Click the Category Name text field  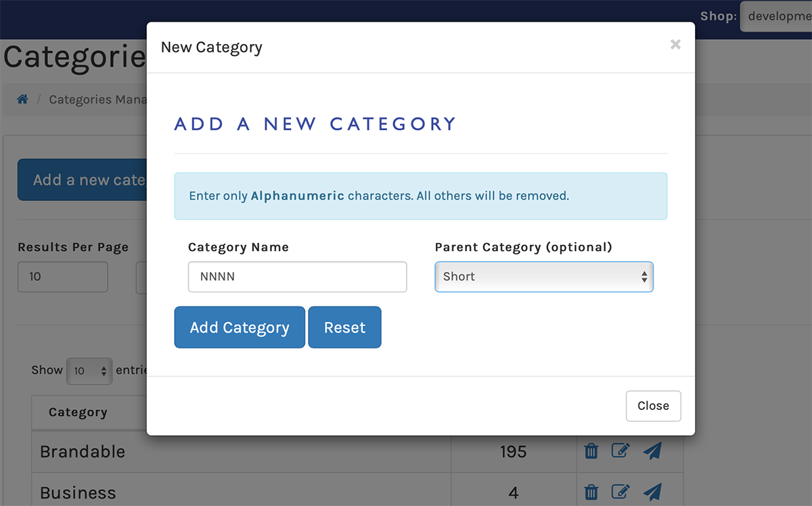[x=297, y=277]
